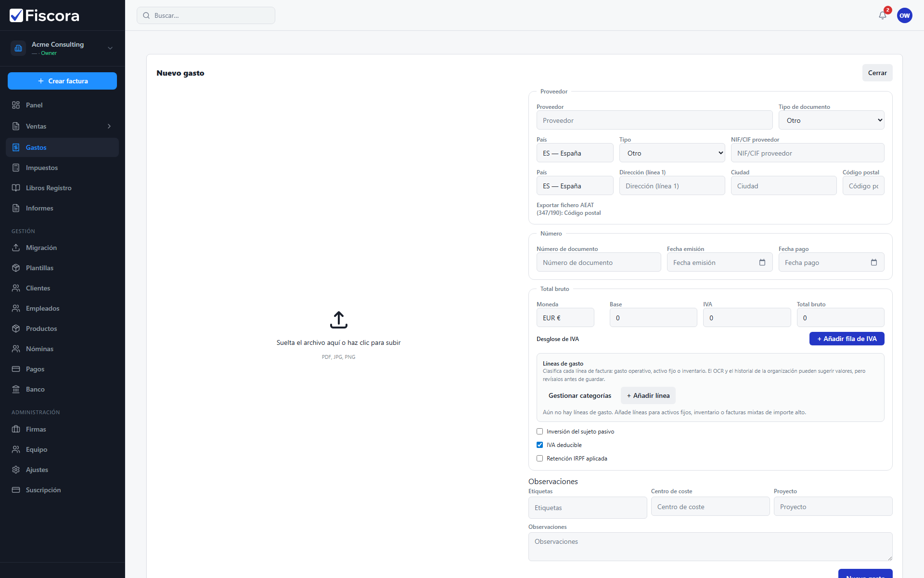The width and height of the screenshot is (924, 578).
Task: Click the Añadir fila de IVA button
Action: pyautogui.click(x=847, y=339)
